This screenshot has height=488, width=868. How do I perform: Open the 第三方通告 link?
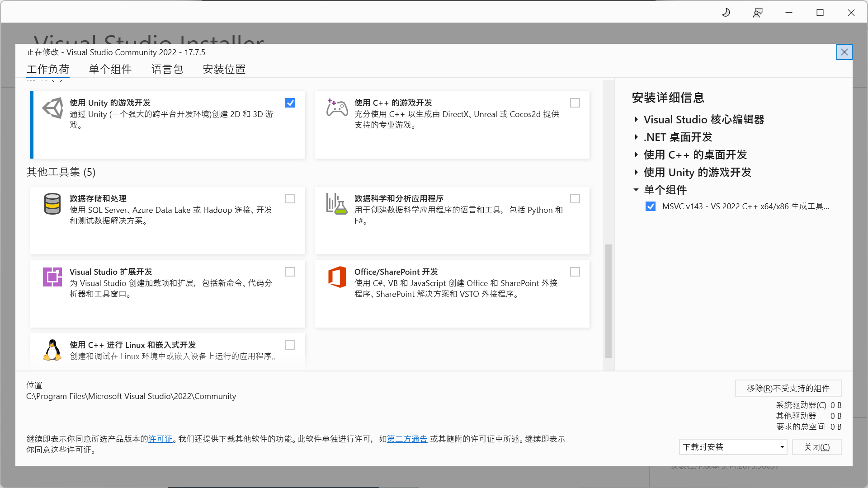(407, 439)
